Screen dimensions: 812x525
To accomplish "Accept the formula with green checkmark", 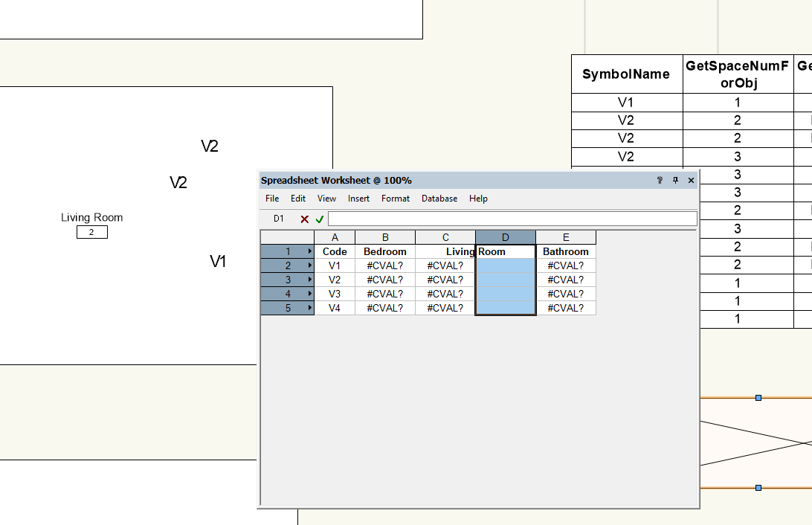I will [x=320, y=219].
